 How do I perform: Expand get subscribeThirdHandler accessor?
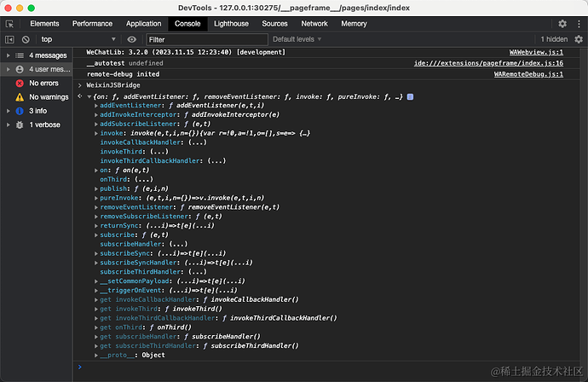[x=96, y=346]
